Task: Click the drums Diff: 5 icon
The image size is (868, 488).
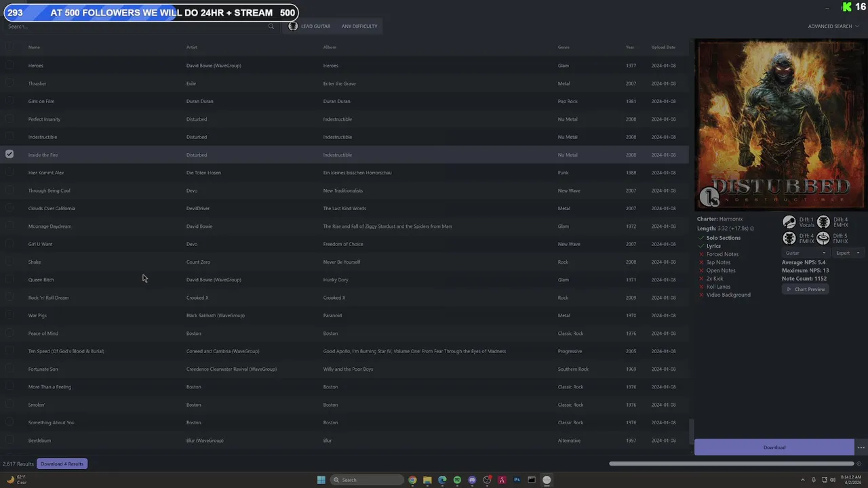Action: [x=823, y=238]
